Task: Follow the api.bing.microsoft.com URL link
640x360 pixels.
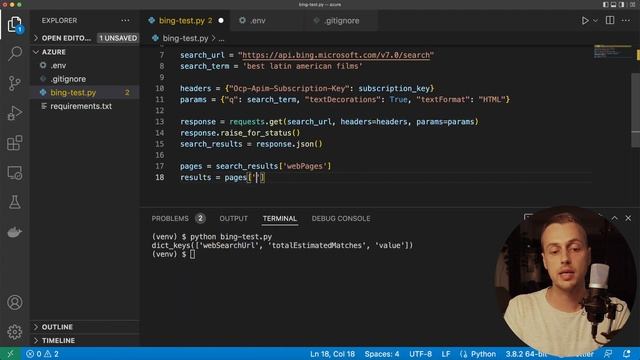Action: 336,55
